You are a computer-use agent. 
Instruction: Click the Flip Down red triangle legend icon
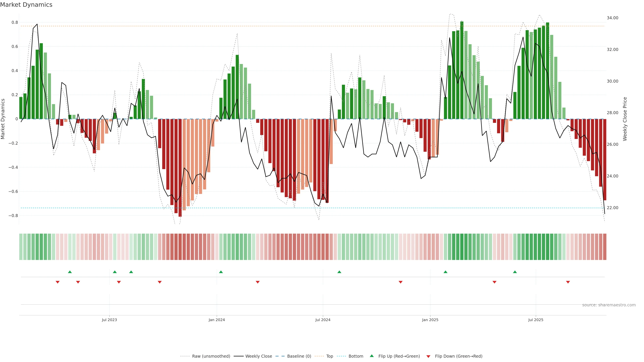click(x=428, y=356)
